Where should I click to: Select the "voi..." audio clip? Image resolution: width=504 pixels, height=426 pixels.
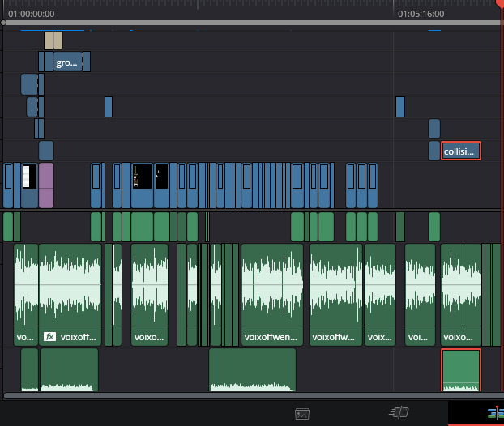tap(420, 293)
